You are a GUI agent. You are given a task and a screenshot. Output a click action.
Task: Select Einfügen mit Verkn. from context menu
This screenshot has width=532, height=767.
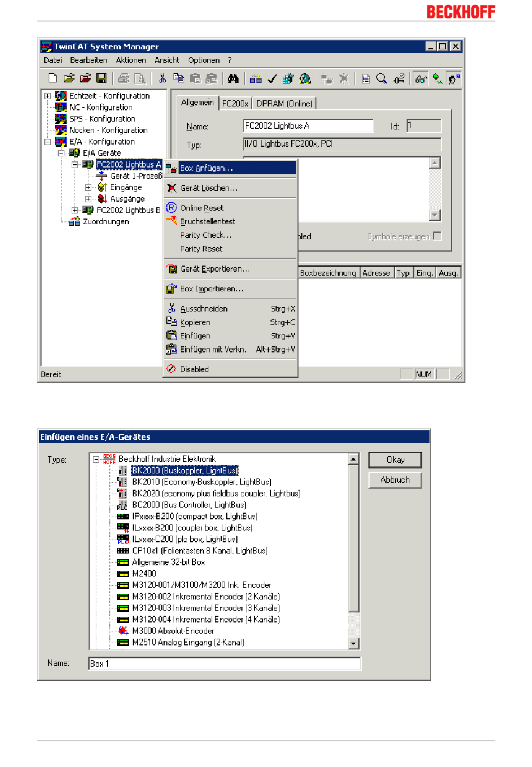230,350
